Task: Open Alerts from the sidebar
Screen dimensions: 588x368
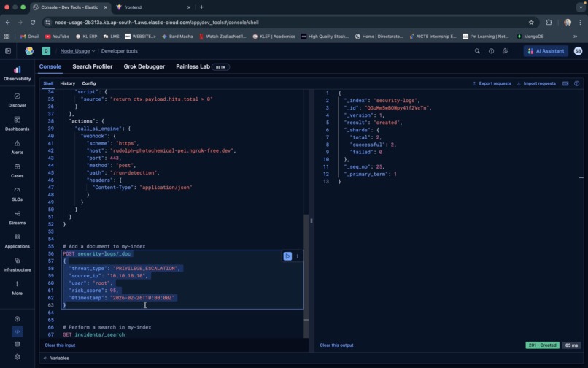Action: (17, 147)
